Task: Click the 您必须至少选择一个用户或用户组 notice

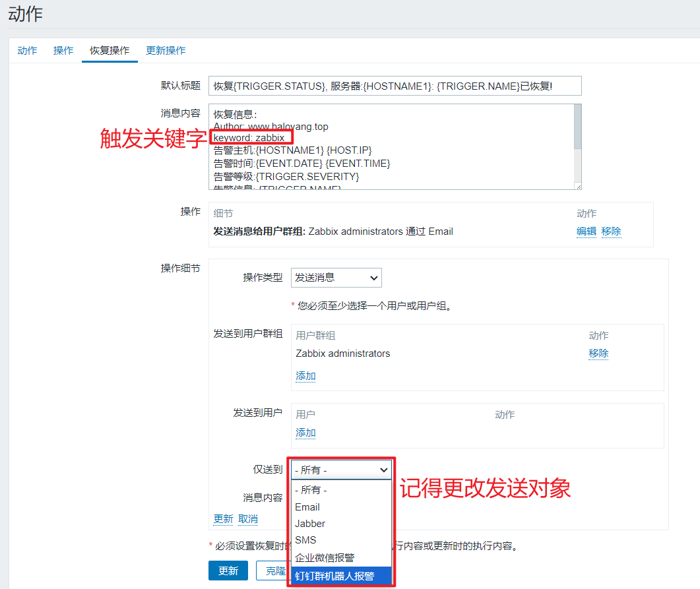Action: pyautogui.click(x=375, y=306)
